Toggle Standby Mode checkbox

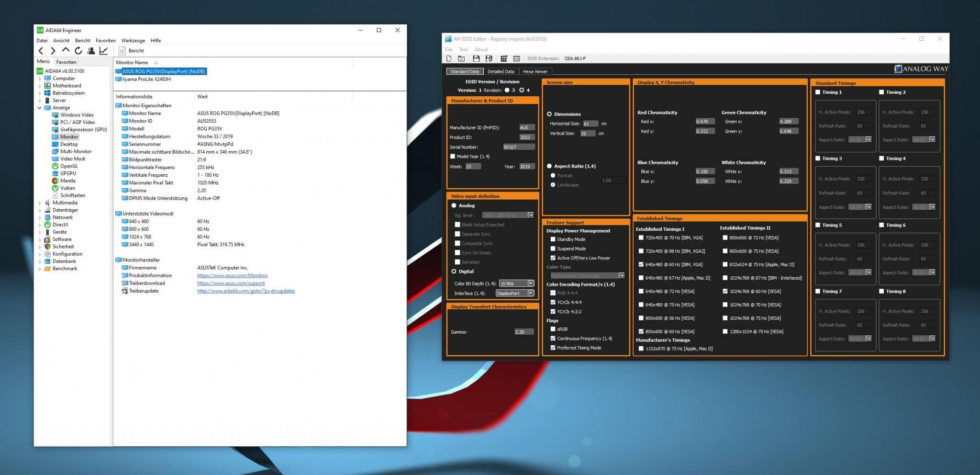coord(553,239)
